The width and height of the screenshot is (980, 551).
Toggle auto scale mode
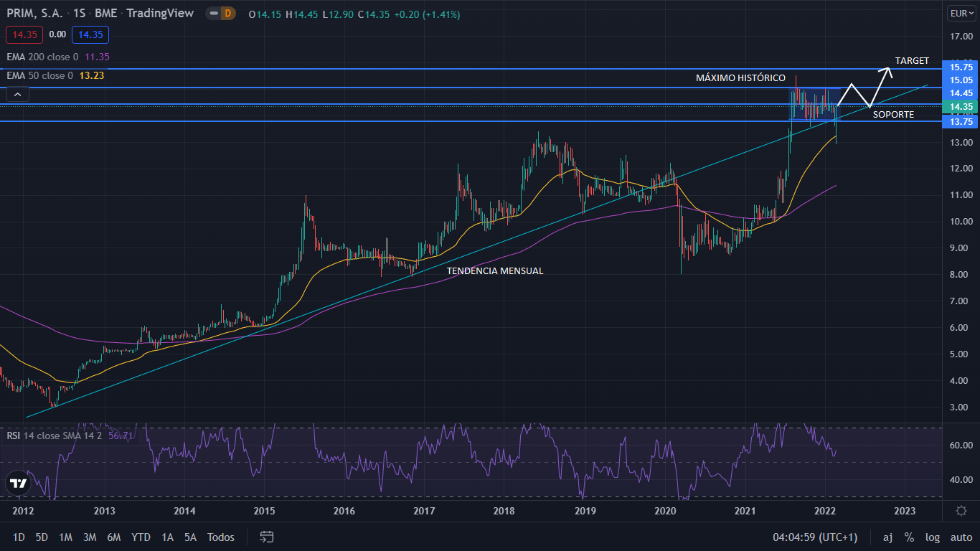tap(961, 537)
